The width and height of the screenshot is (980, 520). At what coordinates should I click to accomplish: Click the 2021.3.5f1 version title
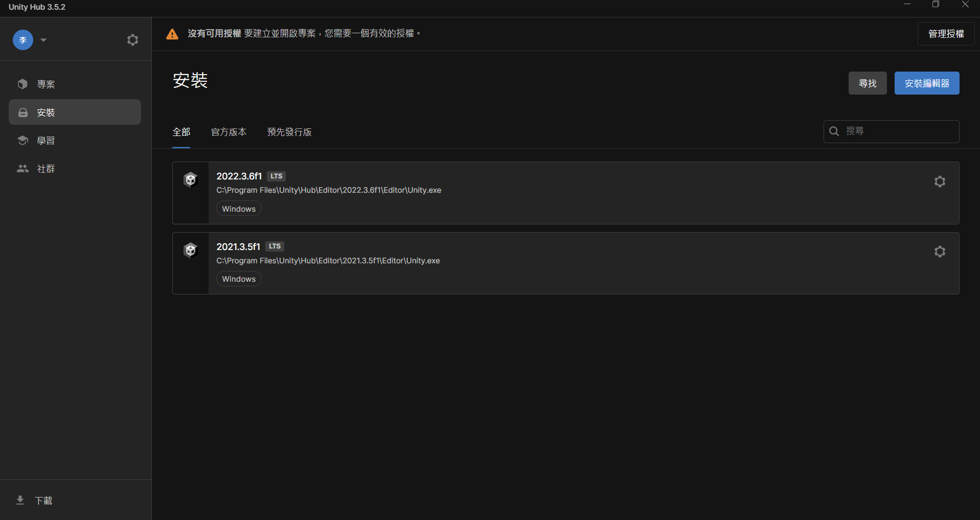pyautogui.click(x=238, y=246)
